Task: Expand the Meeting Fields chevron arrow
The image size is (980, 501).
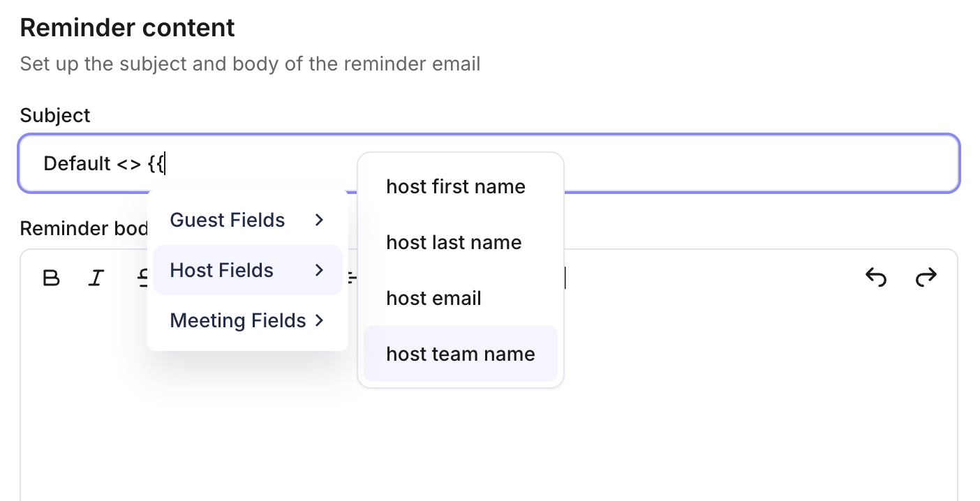Action: point(320,320)
